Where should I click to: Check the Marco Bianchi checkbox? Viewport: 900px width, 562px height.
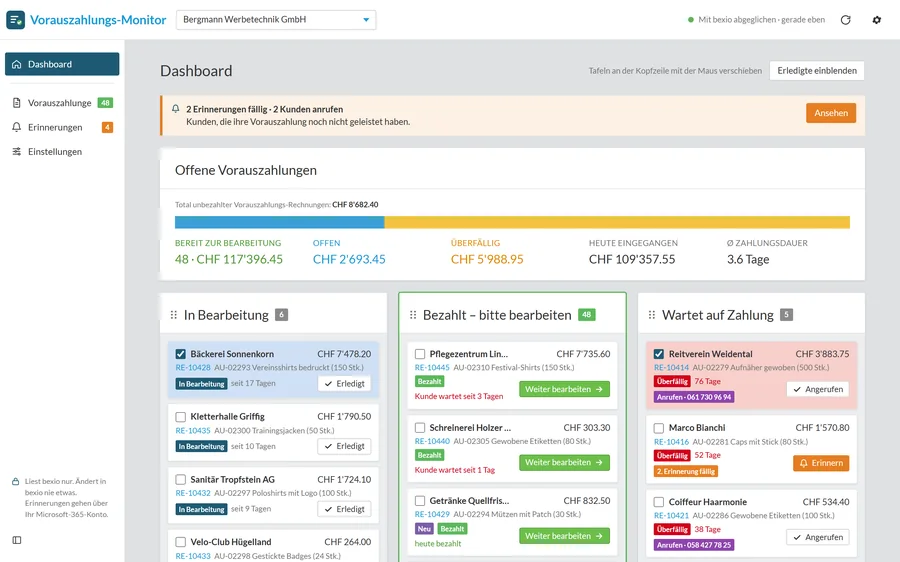click(659, 428)
